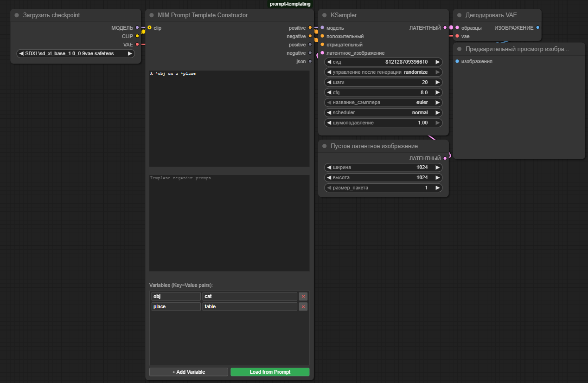Open управление после генерации randomize dropdown

tap(383, 72)
